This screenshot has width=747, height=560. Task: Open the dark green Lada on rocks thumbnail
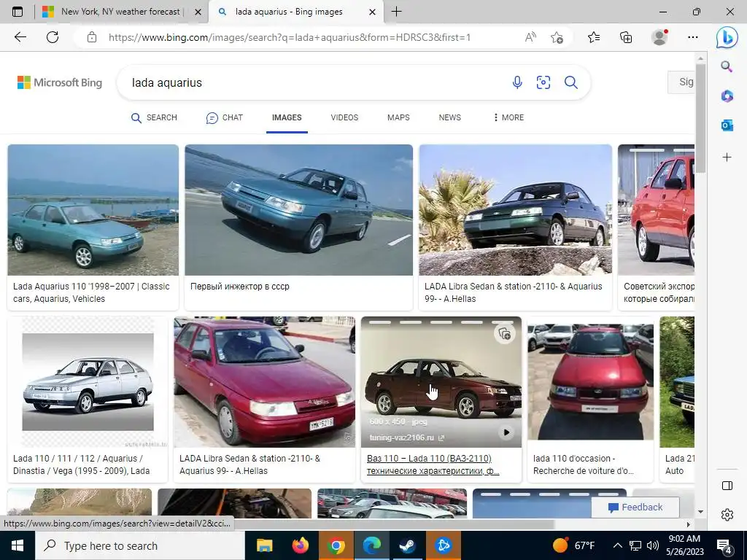[x=516, y=210]
